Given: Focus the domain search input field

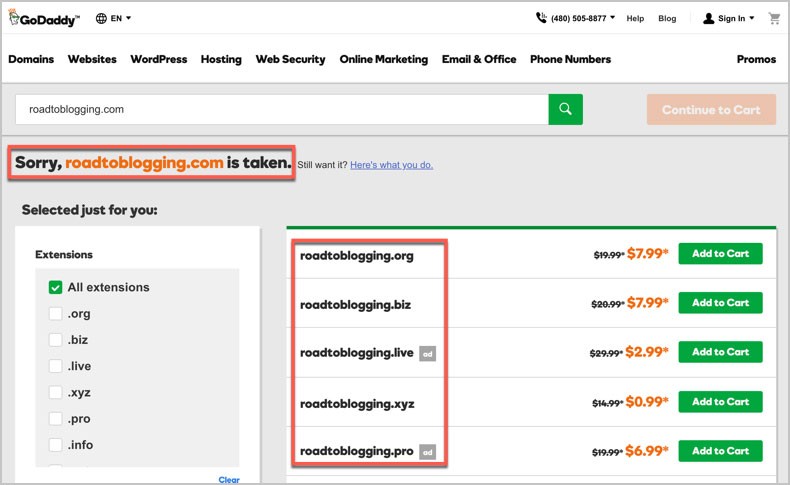Looking at the screenshot, I should pyautogui.click(x=282, y=109).
